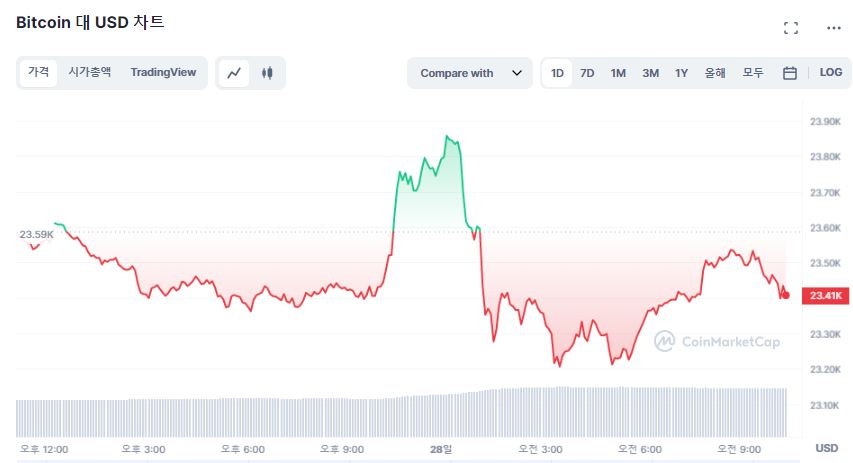853x463 pixels.
Task: Open the TradingView tab
Action: [x=163, y=72]
